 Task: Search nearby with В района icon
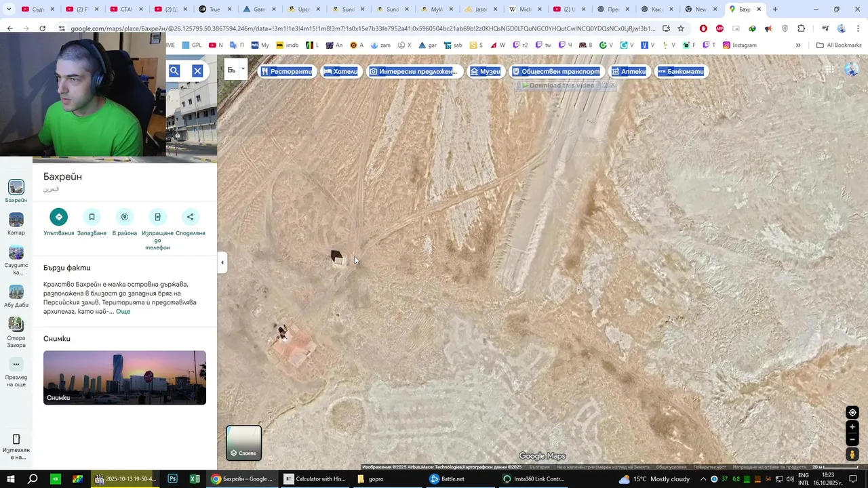pos(125,217)
